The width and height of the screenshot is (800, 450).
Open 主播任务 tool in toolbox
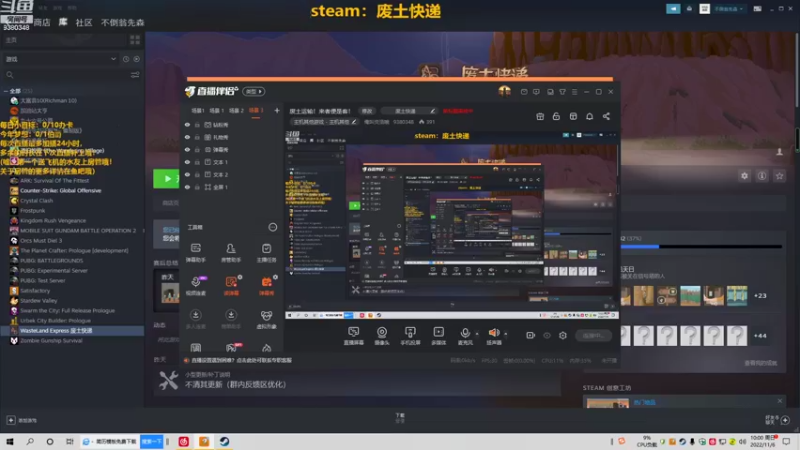tap(266, 253)
